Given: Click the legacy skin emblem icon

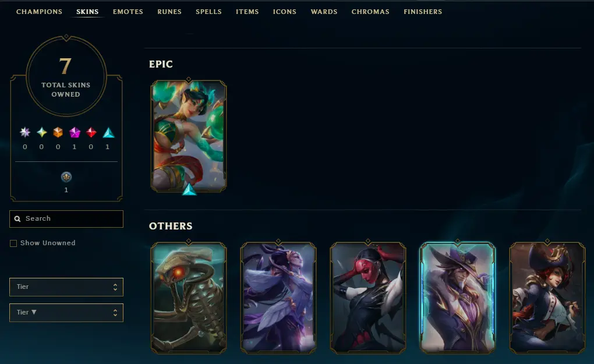Looking at the screenshot, I should point(66,177).
